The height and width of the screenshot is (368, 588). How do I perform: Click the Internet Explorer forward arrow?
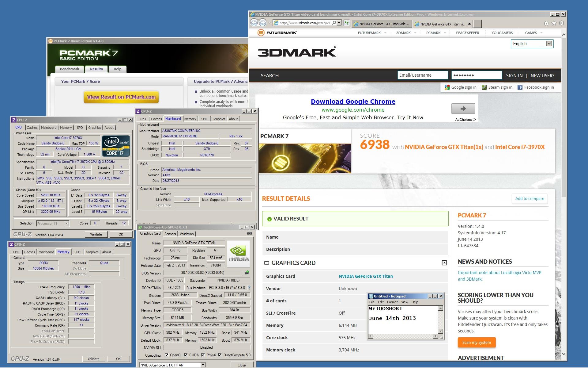pyautogui.click(x=262, y=23)
